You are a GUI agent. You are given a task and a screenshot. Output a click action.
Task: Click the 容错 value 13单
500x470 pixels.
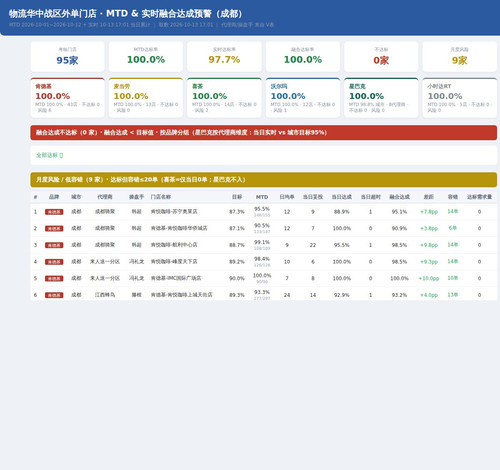pos(453,295)
